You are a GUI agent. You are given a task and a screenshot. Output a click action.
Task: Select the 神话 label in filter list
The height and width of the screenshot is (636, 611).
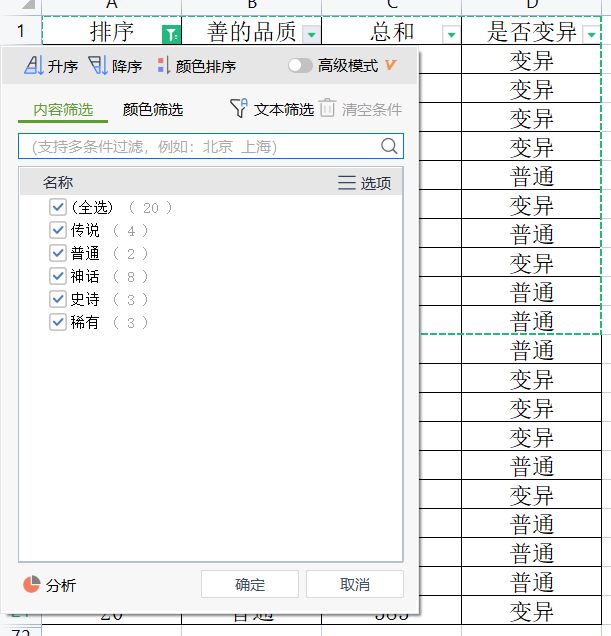pos(85,276)
